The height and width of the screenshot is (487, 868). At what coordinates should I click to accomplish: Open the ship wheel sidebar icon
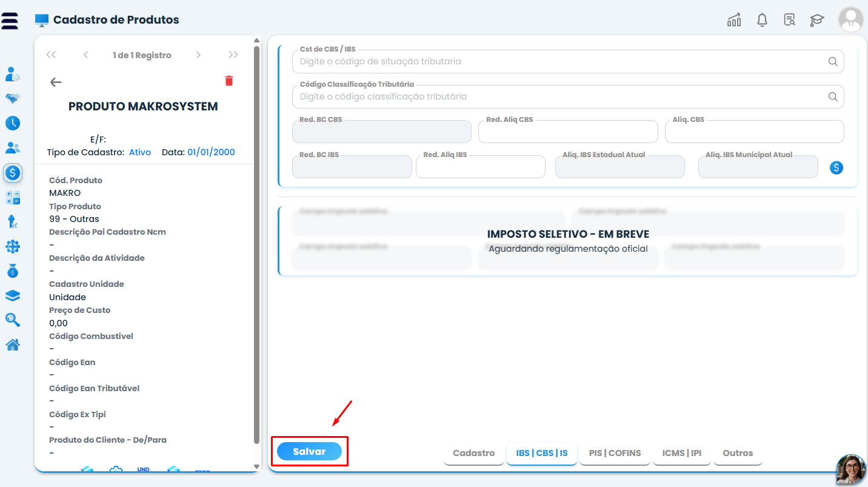pos(13,246)
